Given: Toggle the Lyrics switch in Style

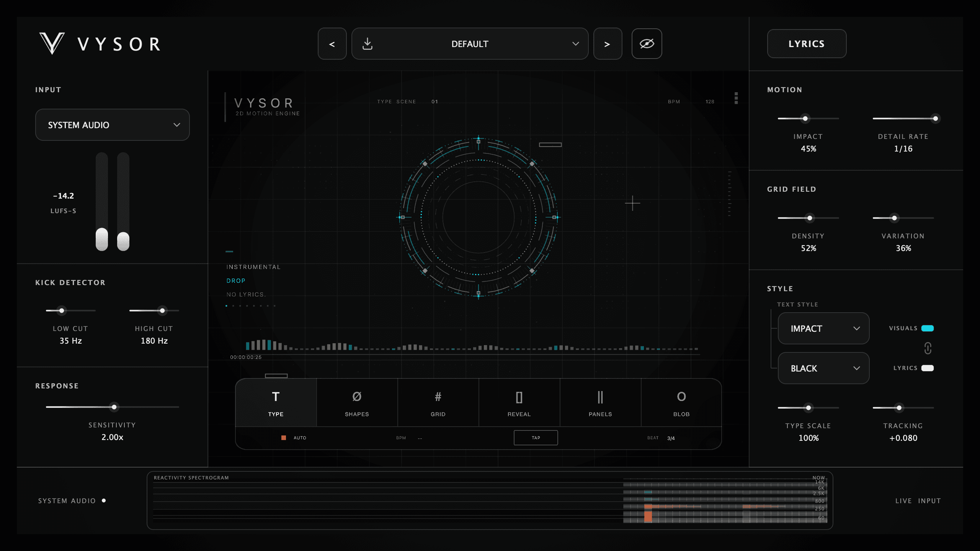Looking at the screenshot, I should click(927, 368).
